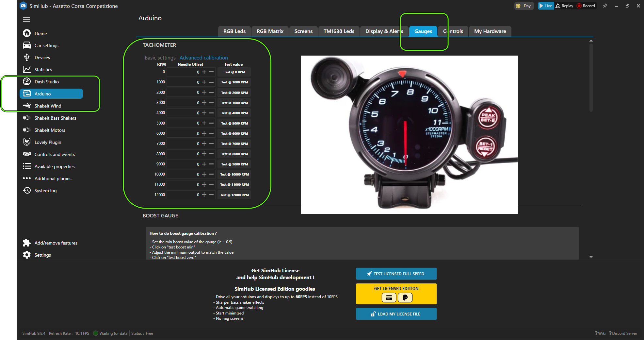Open Dash Studio gauge icon
644x340 pixels.
coord(27,81)
